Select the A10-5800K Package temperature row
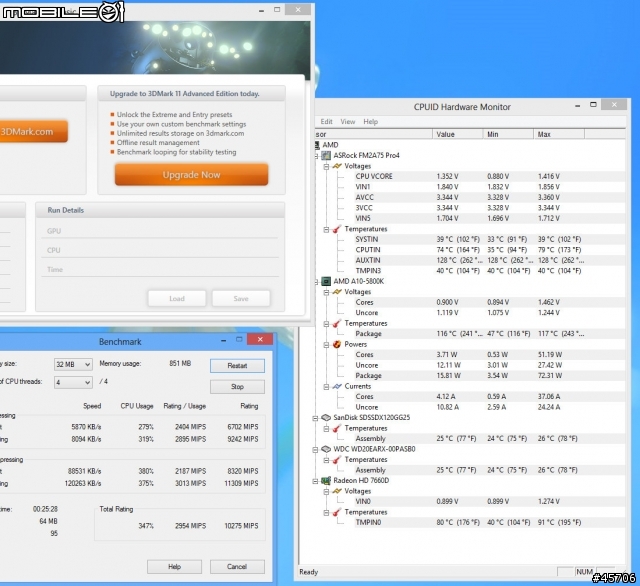 point(489,334)
